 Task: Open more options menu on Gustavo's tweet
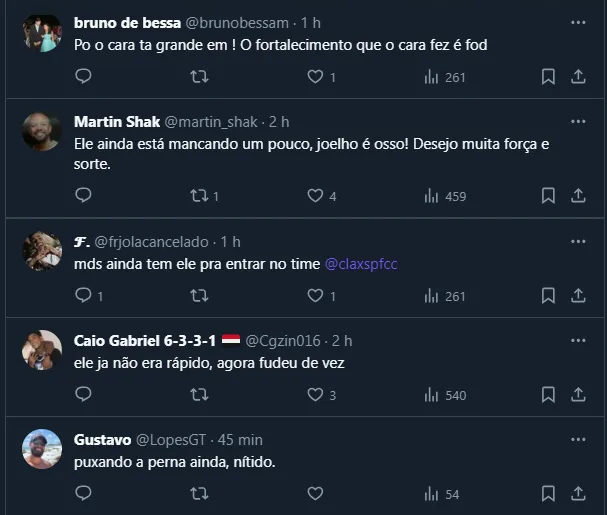pyautogui.click(x=578, y=439)
